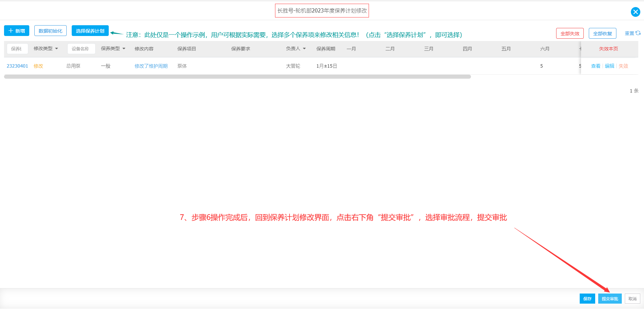
Task: Click 失效 for row 23230401
Action: (x=623, y=66)
